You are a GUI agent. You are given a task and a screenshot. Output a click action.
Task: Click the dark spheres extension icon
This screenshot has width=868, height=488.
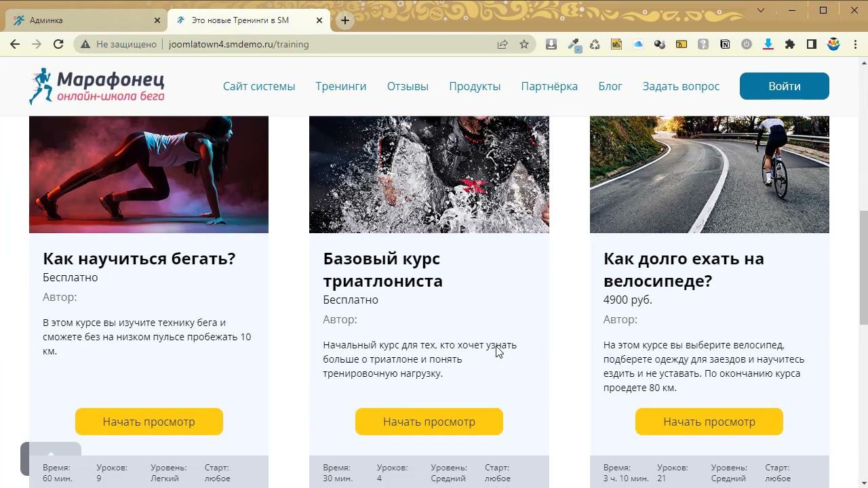click(x=660, y=44)
